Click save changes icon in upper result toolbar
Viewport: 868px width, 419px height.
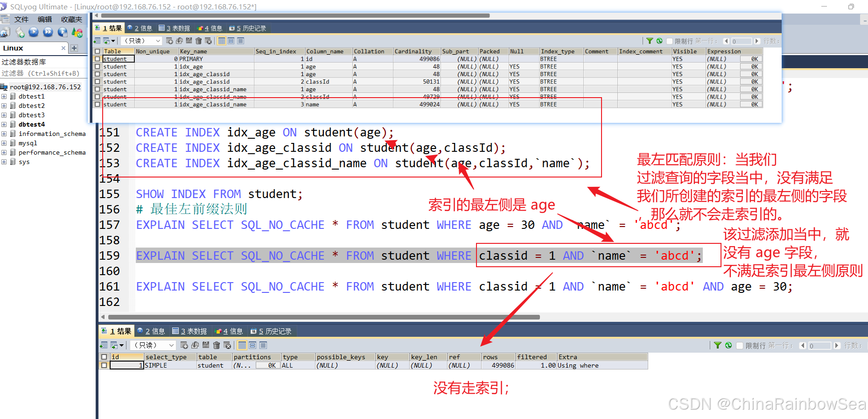tap(189, 41)
